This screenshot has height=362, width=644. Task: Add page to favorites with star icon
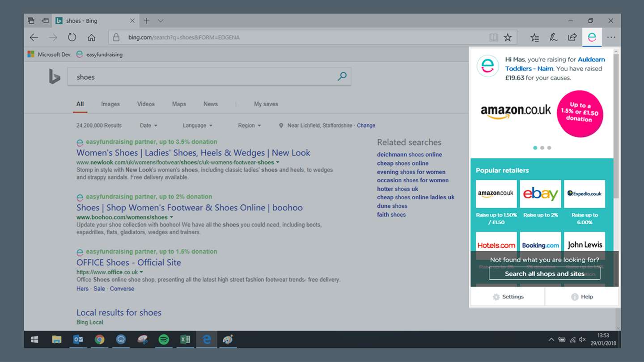click(x=508, y=38)
